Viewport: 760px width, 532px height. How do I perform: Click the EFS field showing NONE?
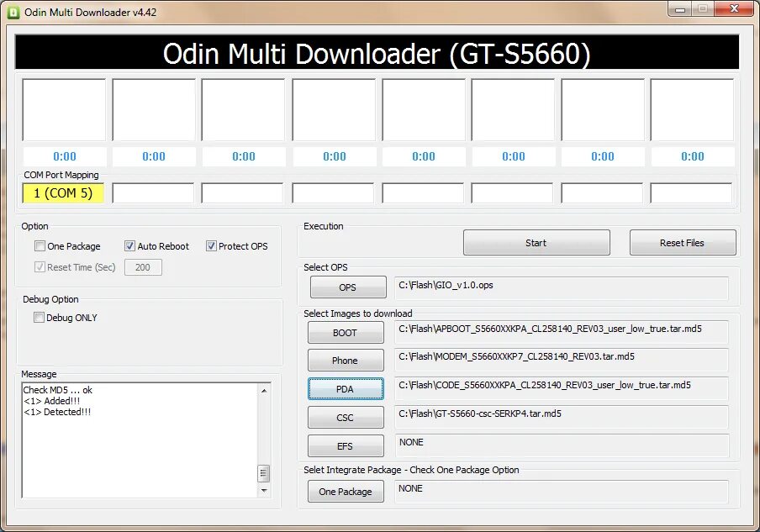pyautogui.click(x=562, y=445)
